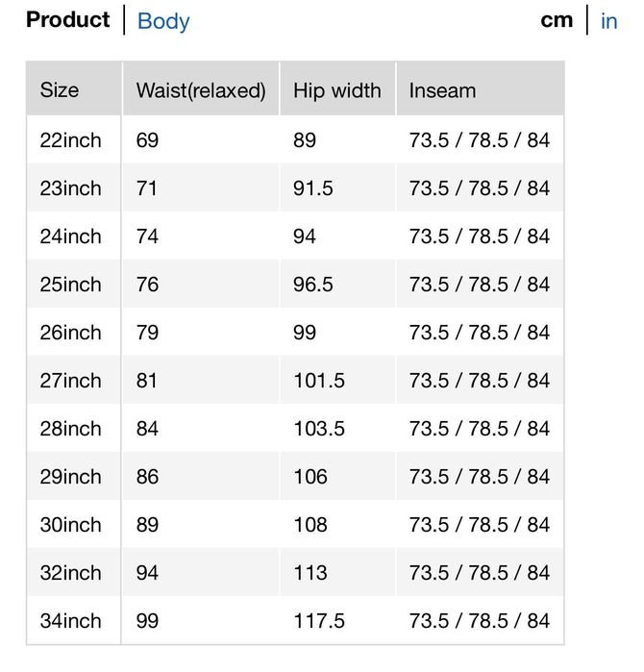Image resolution: width=644 pixels, height=672 pixels.
Task: Switch to the Body measurements tab
Action: 163,21
